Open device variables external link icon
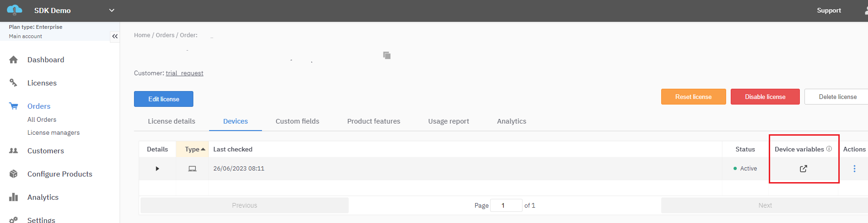Image resolution: width=868 pixels, height=223 pixels. [804, 169]
